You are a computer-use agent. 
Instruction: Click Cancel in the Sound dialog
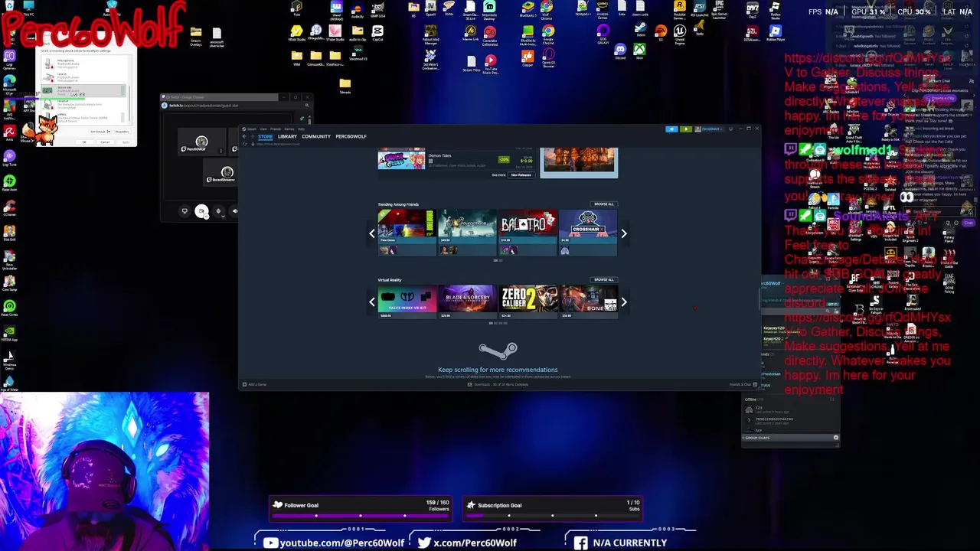click(x=105, y=142)
